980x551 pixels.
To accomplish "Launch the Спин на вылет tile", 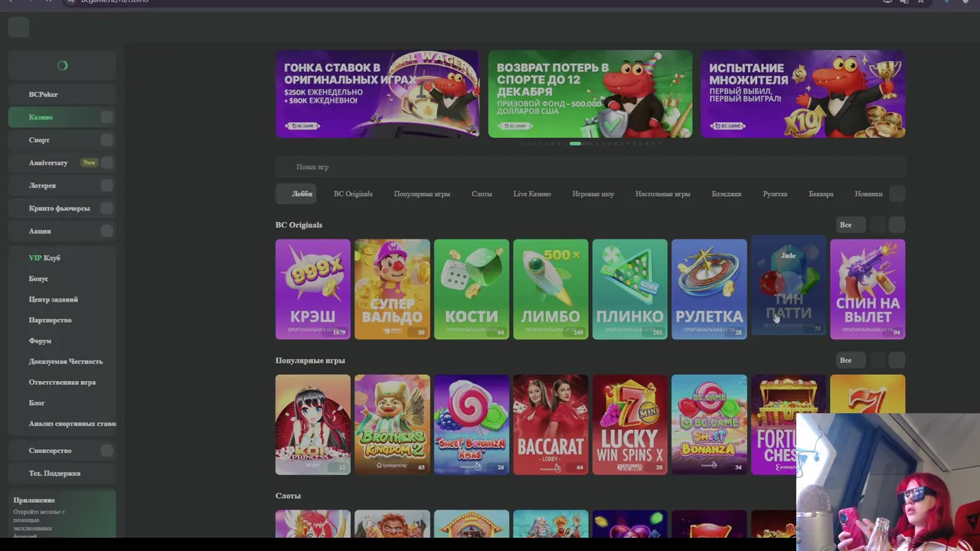I will [x=867, y=289].
